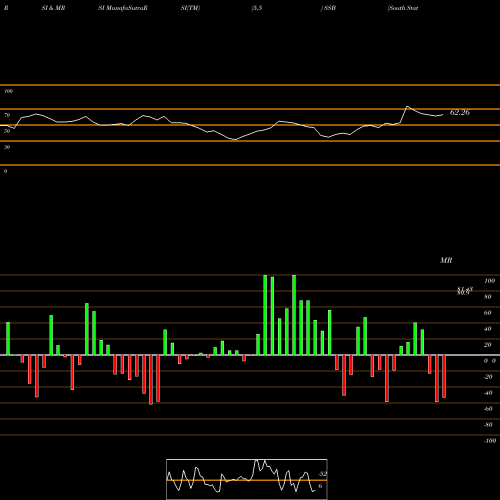500x500 pixels.
Task: Click the MR axis label -100
Action: coord(489,441)
